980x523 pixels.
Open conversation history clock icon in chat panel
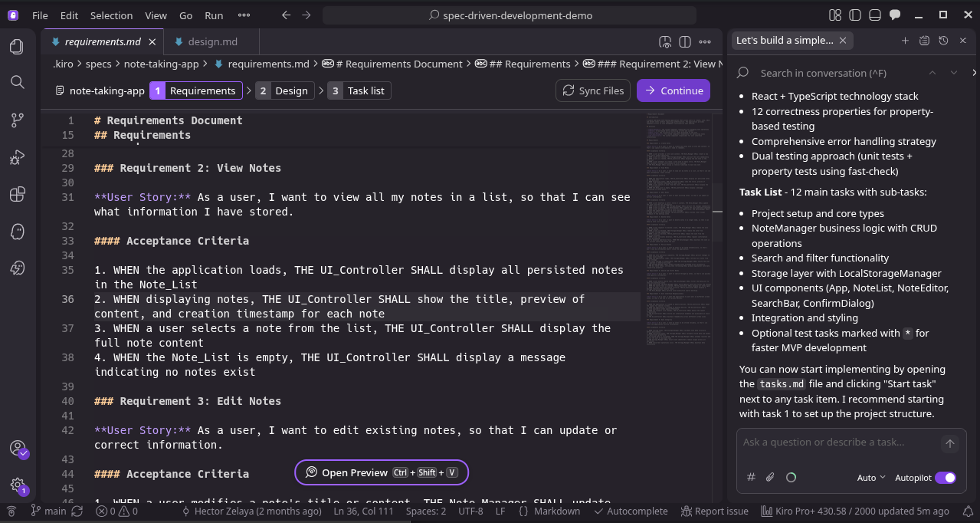pos(942,40)
